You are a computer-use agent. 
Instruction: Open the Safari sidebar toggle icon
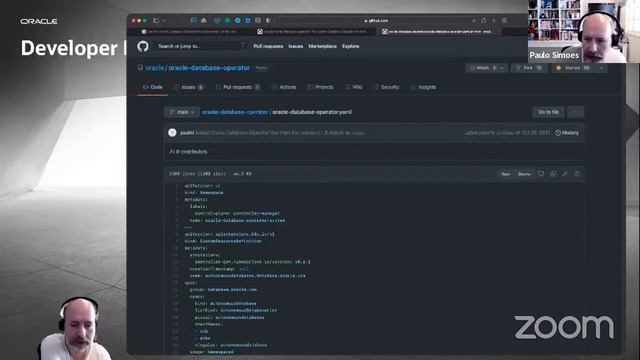(156, 20)
